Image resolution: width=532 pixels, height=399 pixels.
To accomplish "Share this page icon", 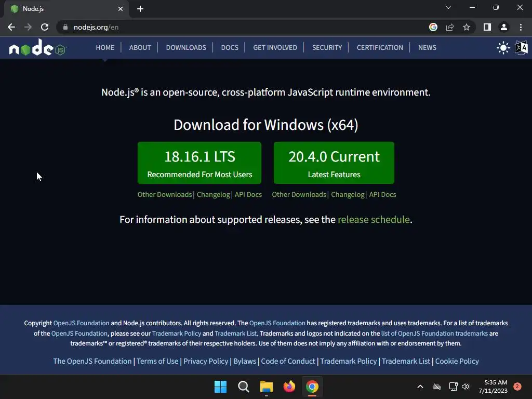I will tap(450, 27).
